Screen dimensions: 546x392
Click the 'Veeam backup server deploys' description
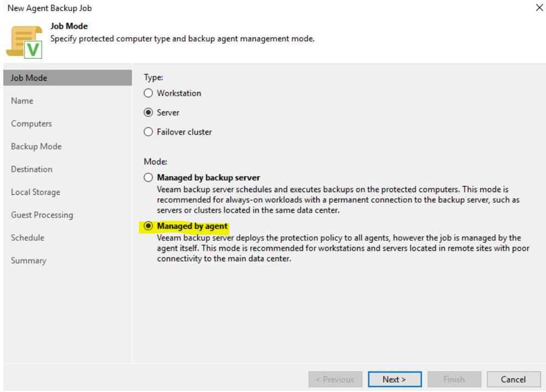[343, 248]
